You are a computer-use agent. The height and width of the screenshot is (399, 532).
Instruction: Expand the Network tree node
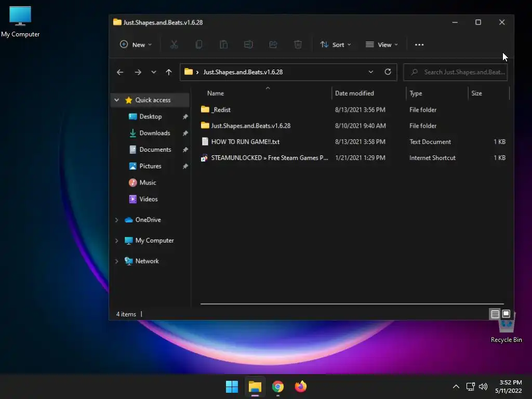117,261
